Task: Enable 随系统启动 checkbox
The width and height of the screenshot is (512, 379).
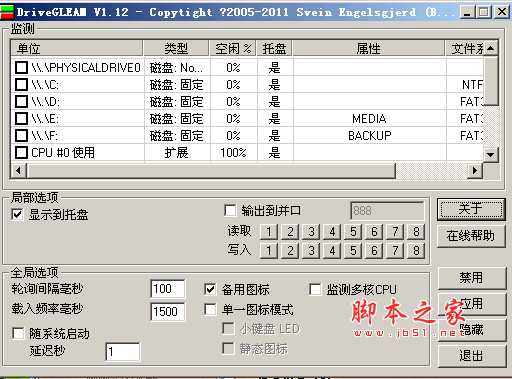Action: 18,333
